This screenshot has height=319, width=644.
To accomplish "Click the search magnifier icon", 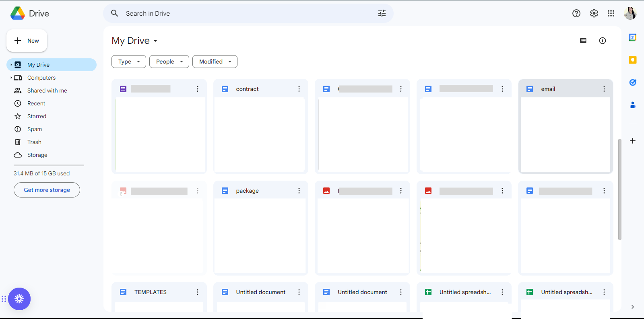I will point(115,13).
